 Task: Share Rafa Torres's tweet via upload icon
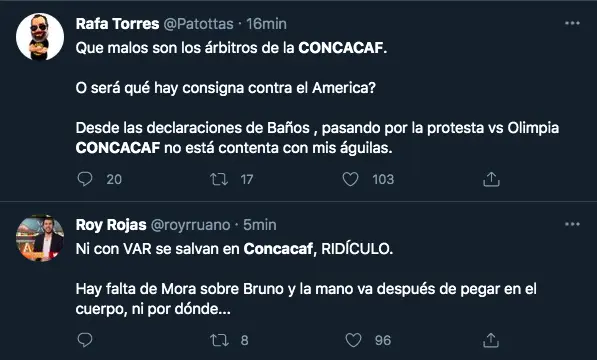click(x=491, y=179)
